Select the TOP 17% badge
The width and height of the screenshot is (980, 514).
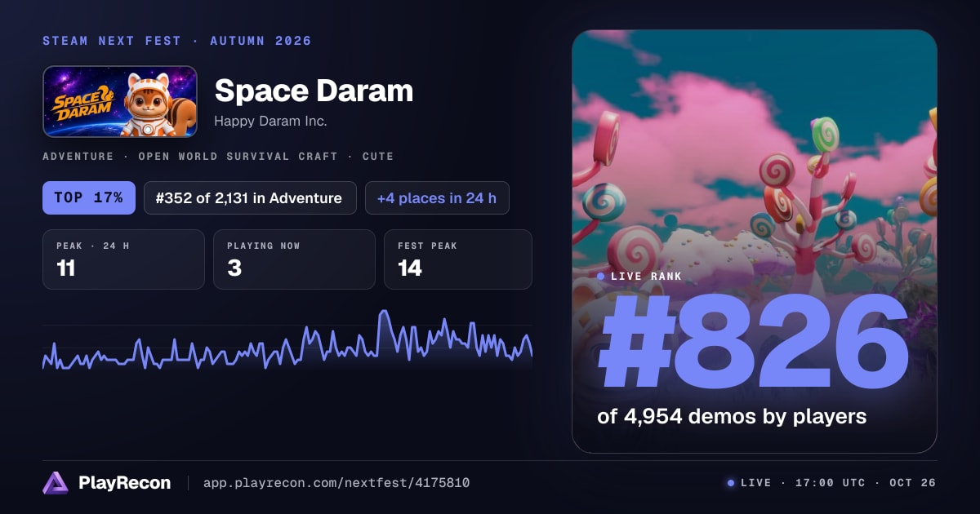[x=89, y=197]
